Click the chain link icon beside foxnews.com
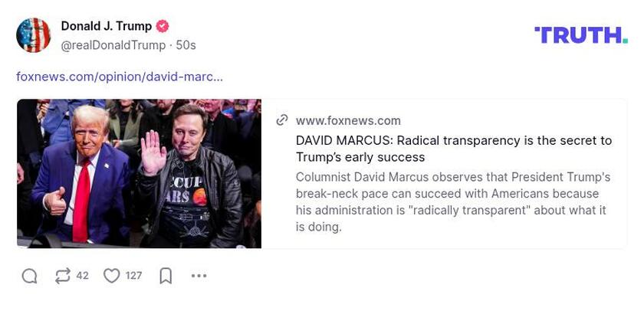The height and width of the screenshot is (311, 644). tap(282, 120)
